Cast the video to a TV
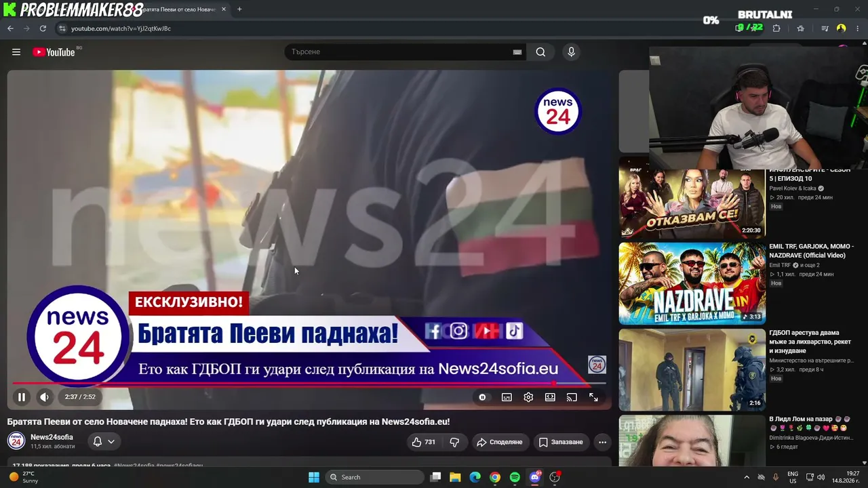 572,397
